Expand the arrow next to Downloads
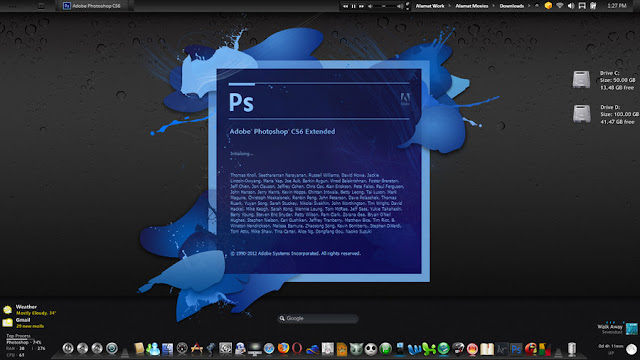Viewport: 640px width, 360px height. point(529,6)
